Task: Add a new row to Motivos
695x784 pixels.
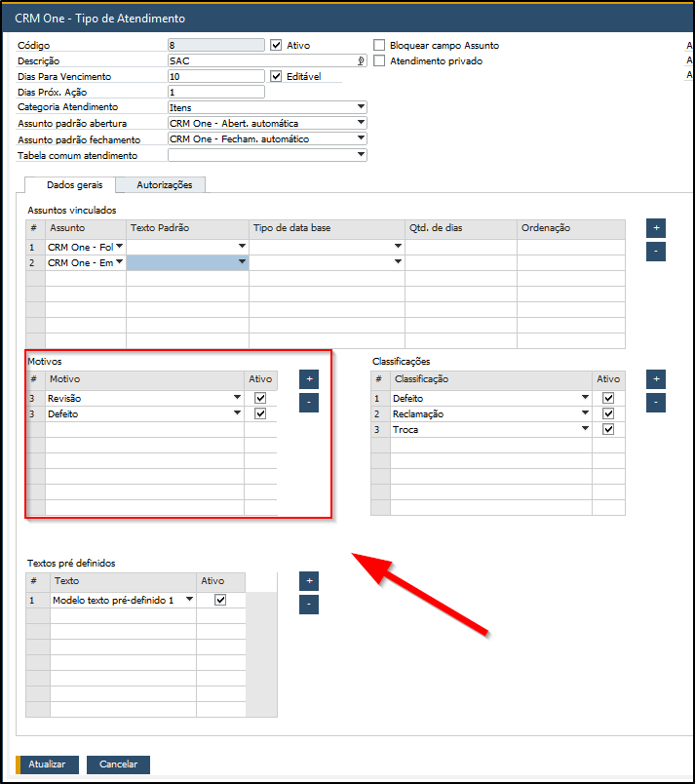Action: [x=309, y=378]
